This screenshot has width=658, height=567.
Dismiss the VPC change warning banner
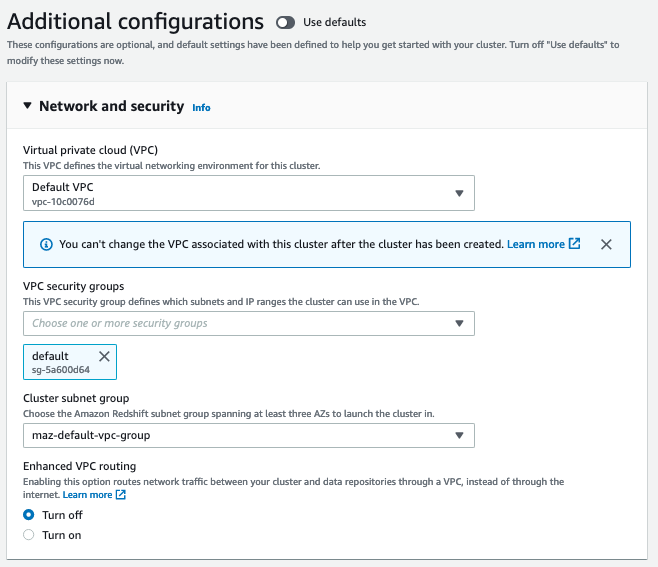click(606, 244)
